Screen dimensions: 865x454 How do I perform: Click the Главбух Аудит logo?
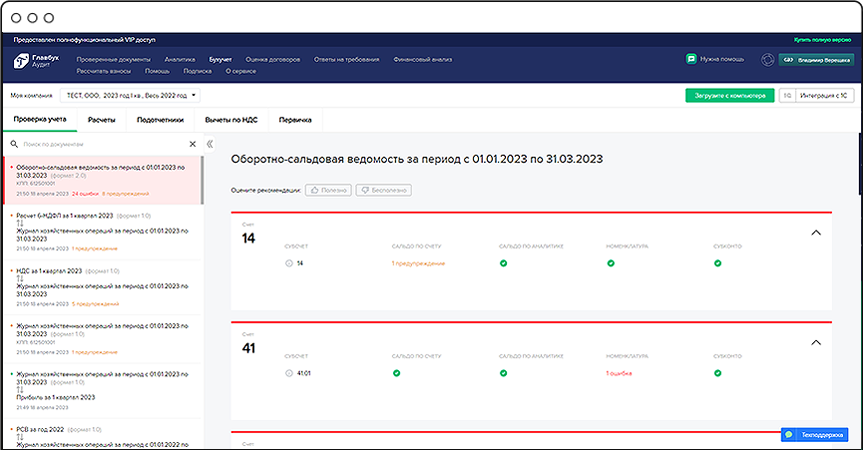(x=36, y=61)
